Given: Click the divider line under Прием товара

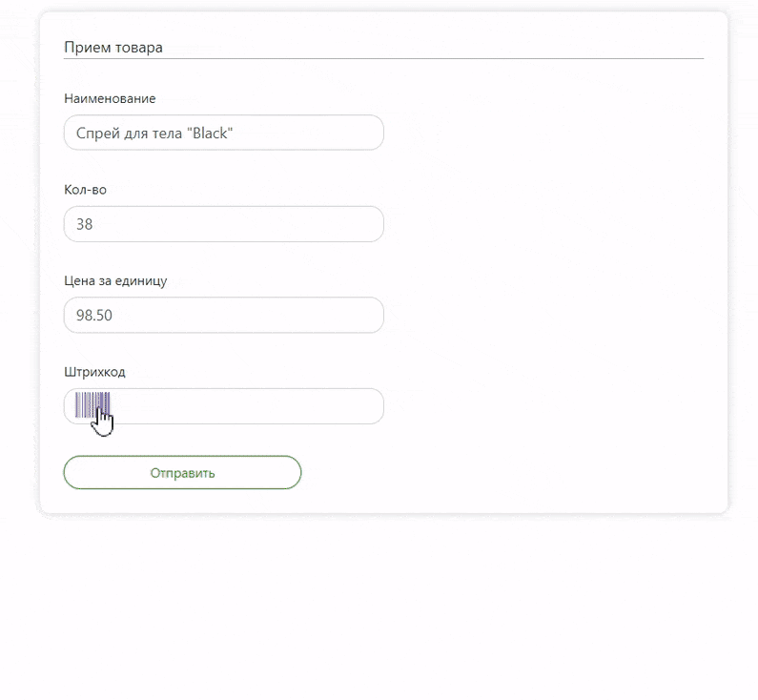Looking at the screenshot, I should coord(384,58).
